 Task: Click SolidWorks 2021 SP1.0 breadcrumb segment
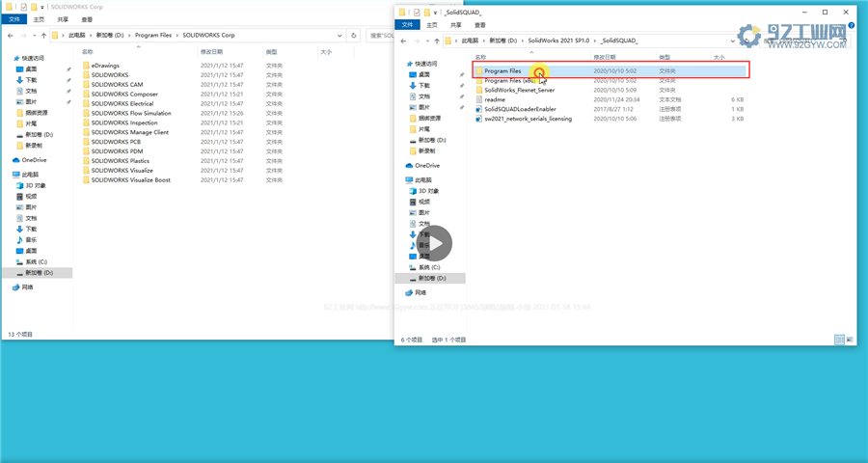tap(558, 41)
